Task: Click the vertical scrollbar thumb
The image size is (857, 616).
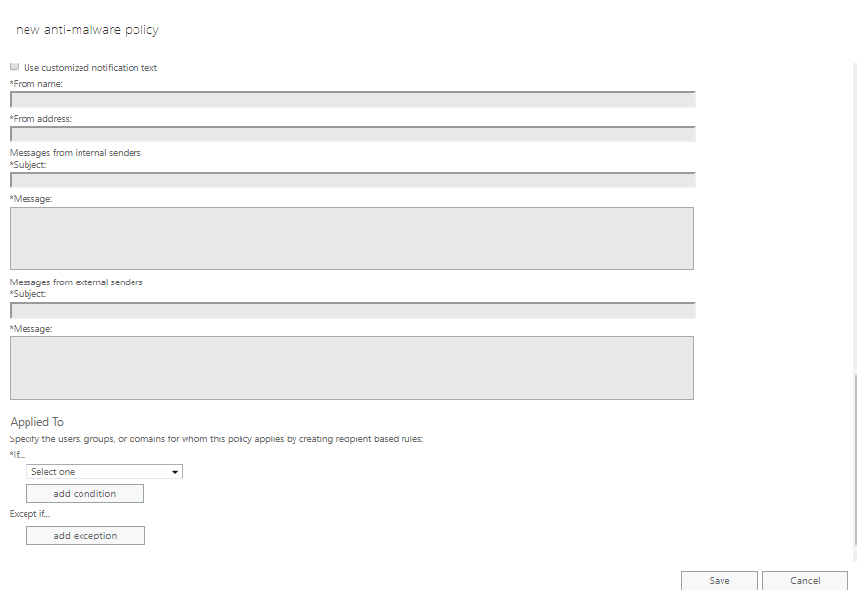Action: click(x=855, y=459)
